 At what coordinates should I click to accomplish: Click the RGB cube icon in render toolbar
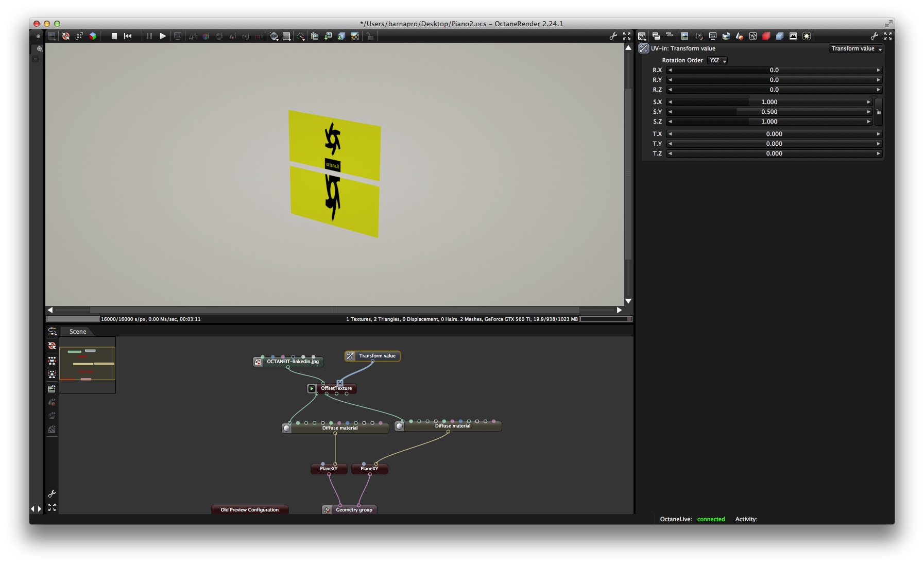[93, 36]
